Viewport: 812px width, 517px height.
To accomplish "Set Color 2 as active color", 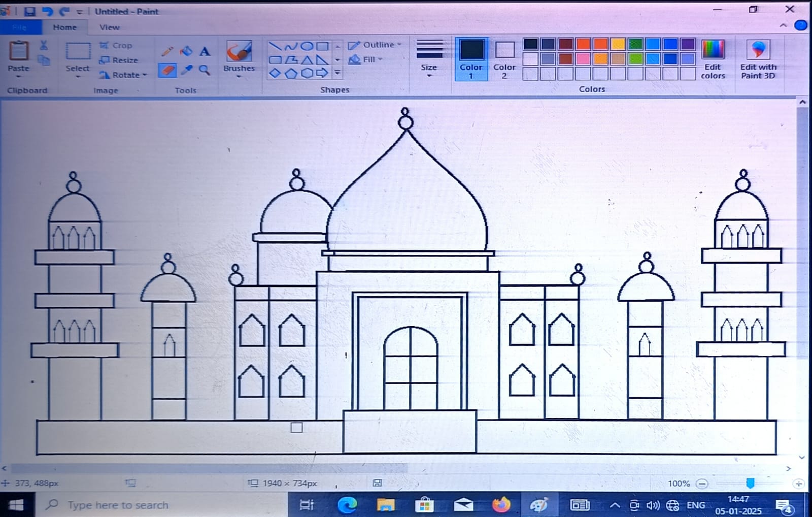I will coord(504,59).
